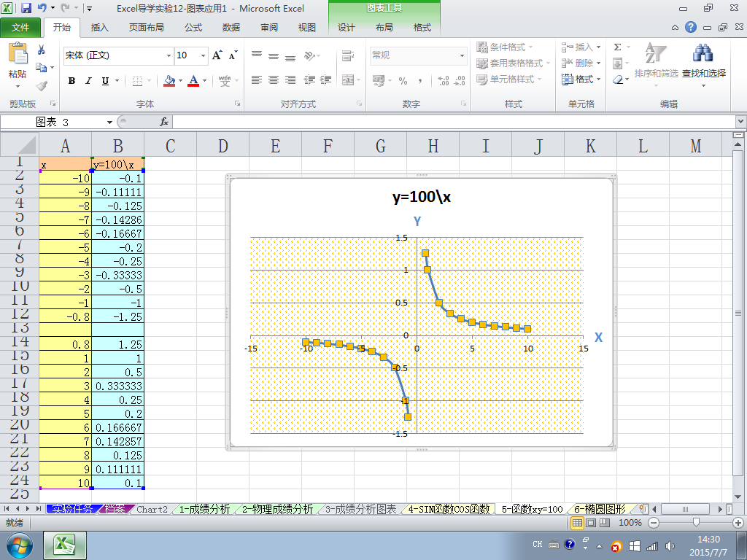Open Excel Help question mark
The image size is (747, 560).
pyautogui.click(x=691, y=27)
